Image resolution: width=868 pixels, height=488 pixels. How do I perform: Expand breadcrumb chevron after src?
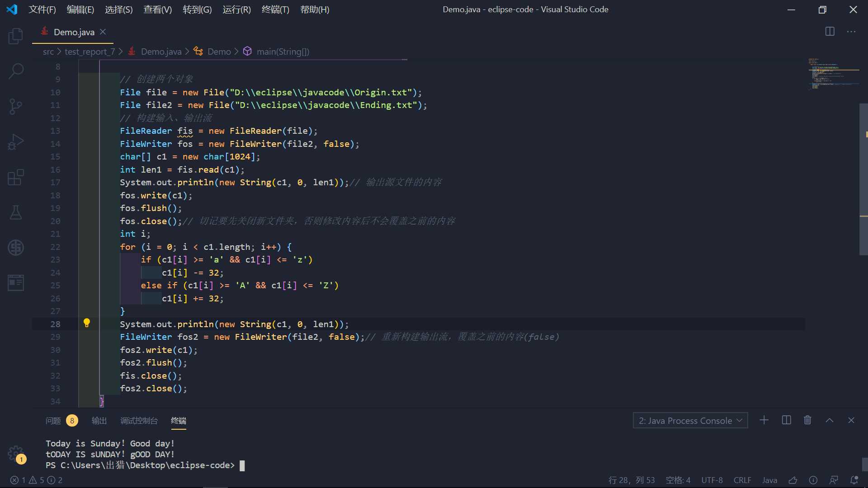coord(59,52)
